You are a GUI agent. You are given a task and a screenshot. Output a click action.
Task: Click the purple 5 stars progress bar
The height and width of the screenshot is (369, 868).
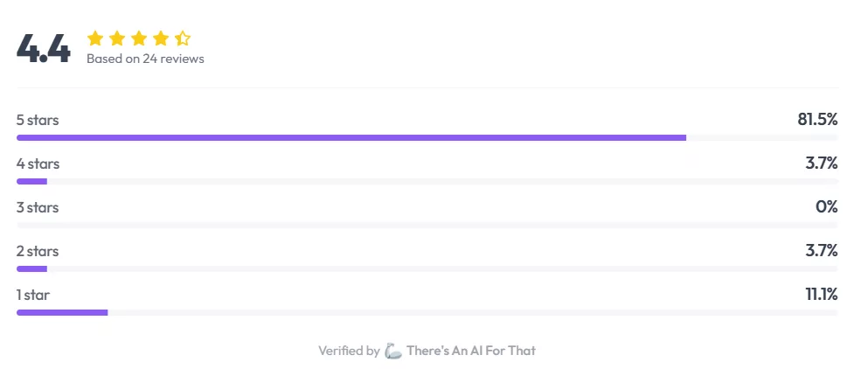point(351,137)
